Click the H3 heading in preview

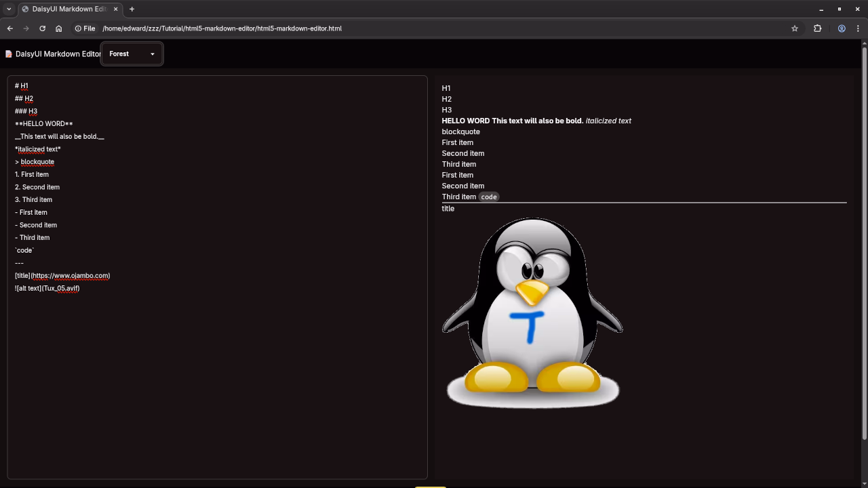[x=447, y=110]
